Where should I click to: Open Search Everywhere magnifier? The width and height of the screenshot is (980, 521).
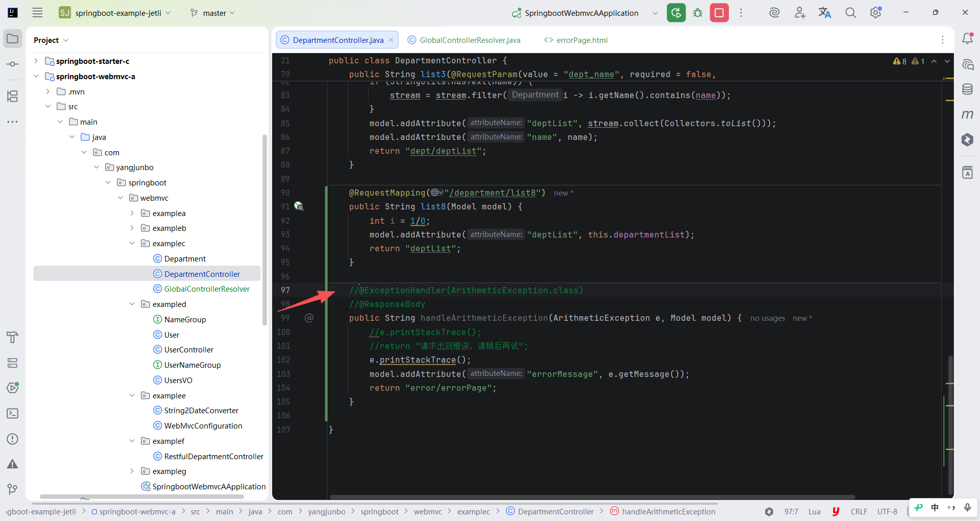(x=850, y=13)
